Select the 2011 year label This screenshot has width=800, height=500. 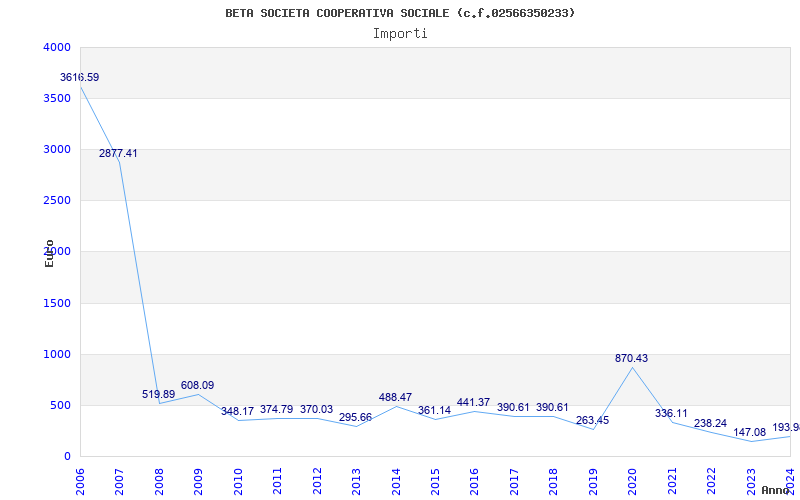[278, 481]
